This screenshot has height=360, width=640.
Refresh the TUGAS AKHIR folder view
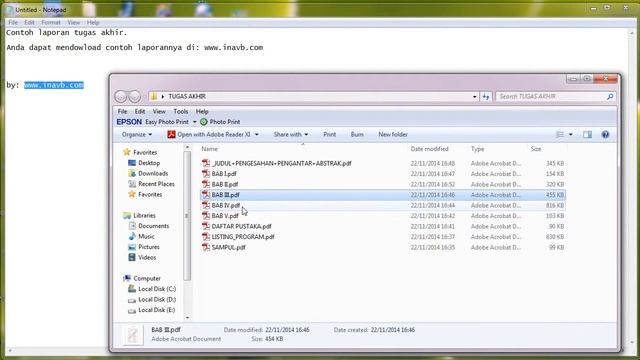[486, 96]
